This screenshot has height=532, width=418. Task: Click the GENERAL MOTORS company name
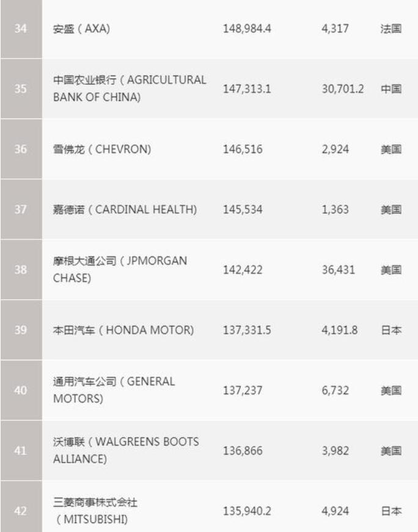click(114, 390)
